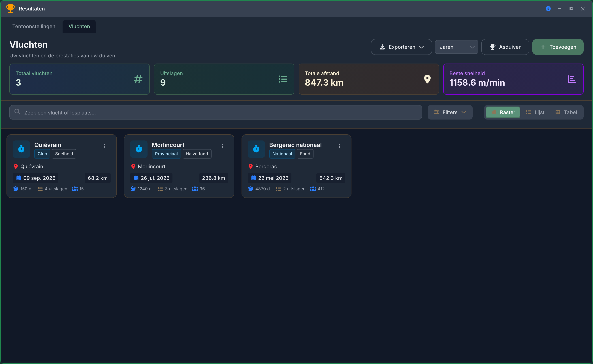Switch to Tabel view
The image size is (593, 364).
pos(566,112)
